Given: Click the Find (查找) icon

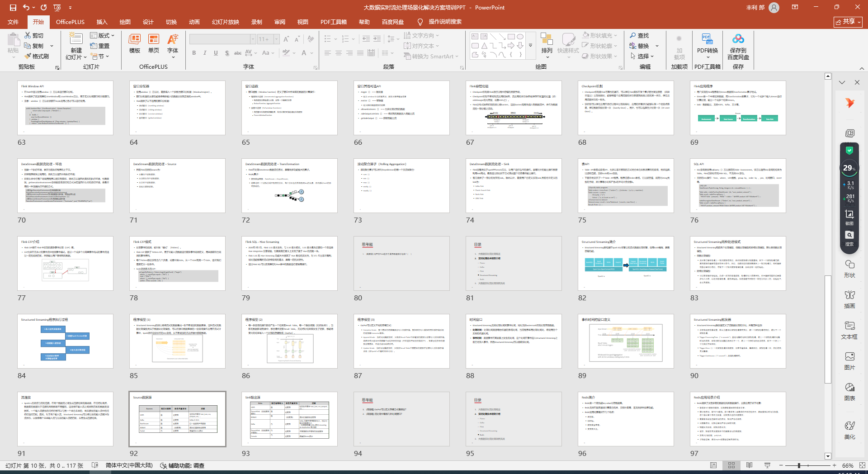Looking at the screenshot, I should pyautogui.click(x=639, y=35).
